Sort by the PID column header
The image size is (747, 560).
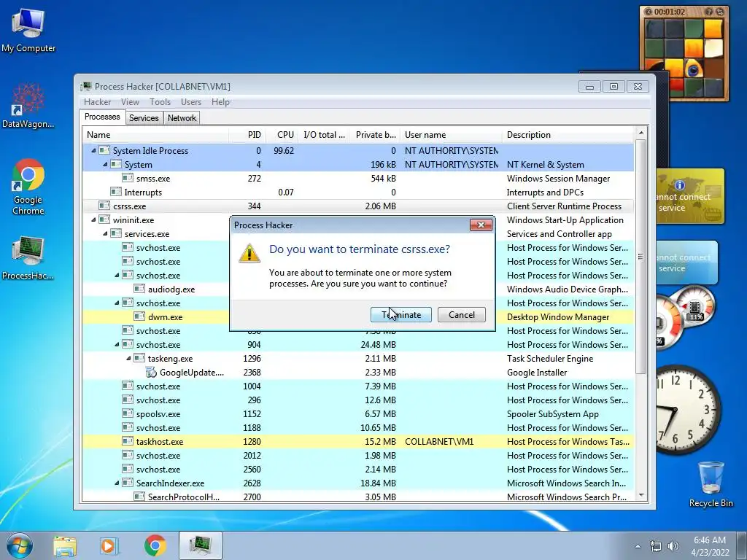tap(247, 135)
